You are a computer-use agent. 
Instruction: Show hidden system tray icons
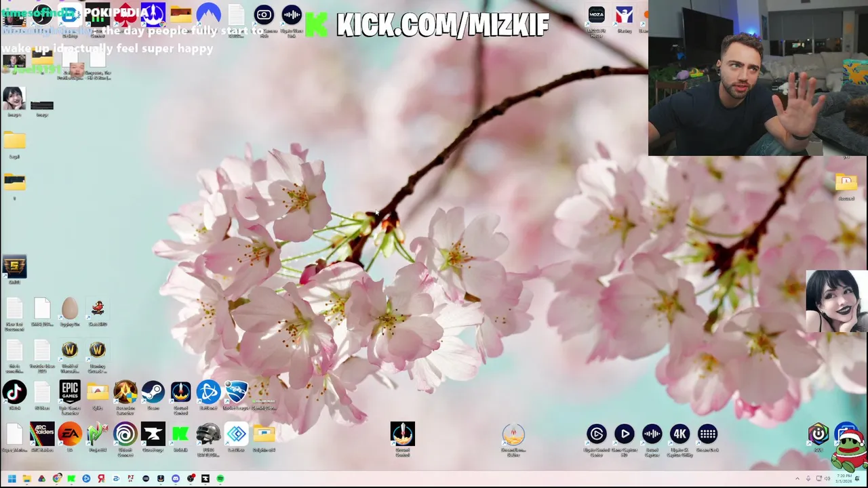pyautogui.click(x=798, y=479)
